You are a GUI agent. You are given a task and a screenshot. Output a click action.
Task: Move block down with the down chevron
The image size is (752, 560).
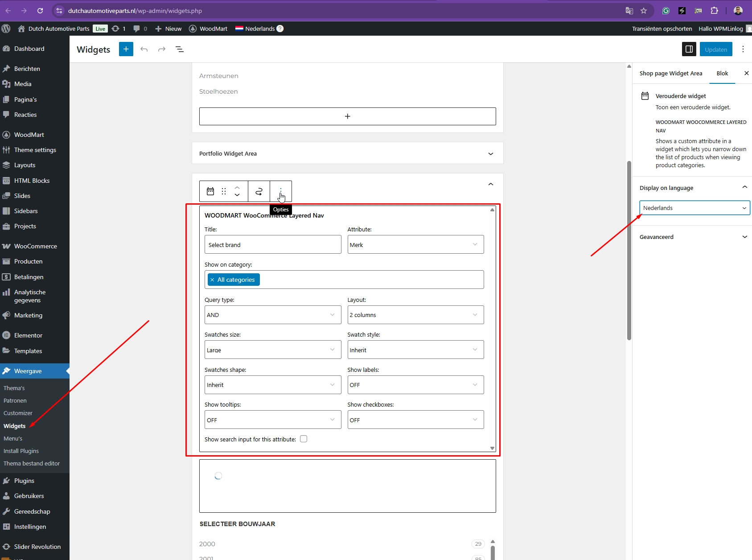tap(237, 195)
